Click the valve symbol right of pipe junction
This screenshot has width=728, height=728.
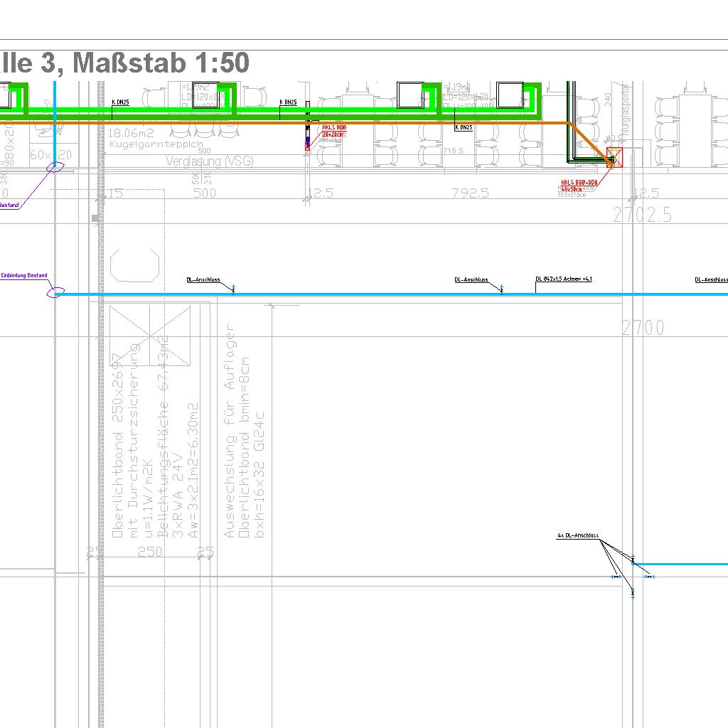coord(648,577)
